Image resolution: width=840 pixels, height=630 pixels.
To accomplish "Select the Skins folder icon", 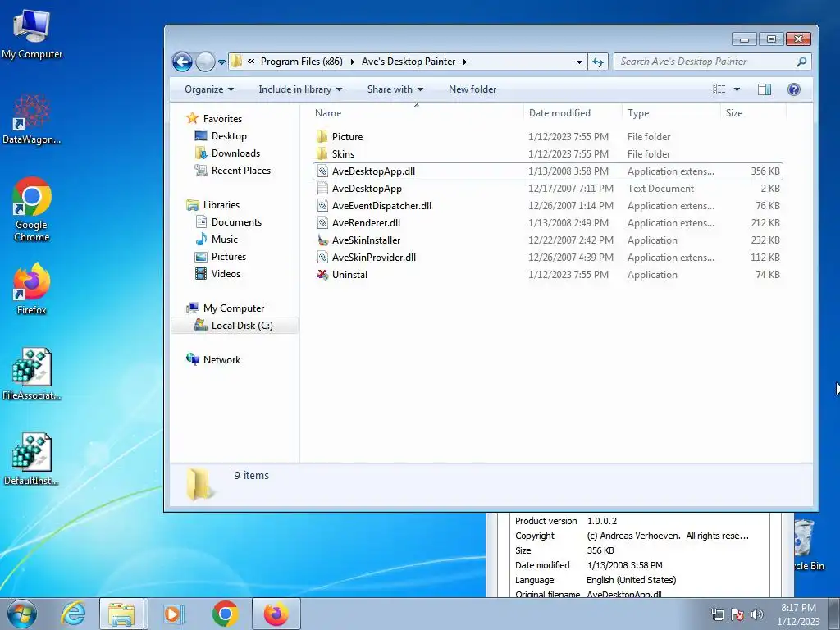I will 322,153.
